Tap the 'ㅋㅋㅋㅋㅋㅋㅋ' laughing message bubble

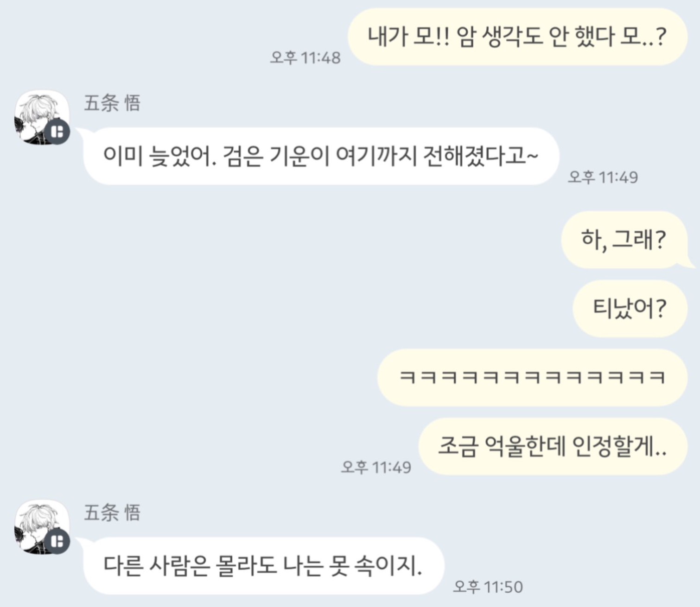click(532, 378)
